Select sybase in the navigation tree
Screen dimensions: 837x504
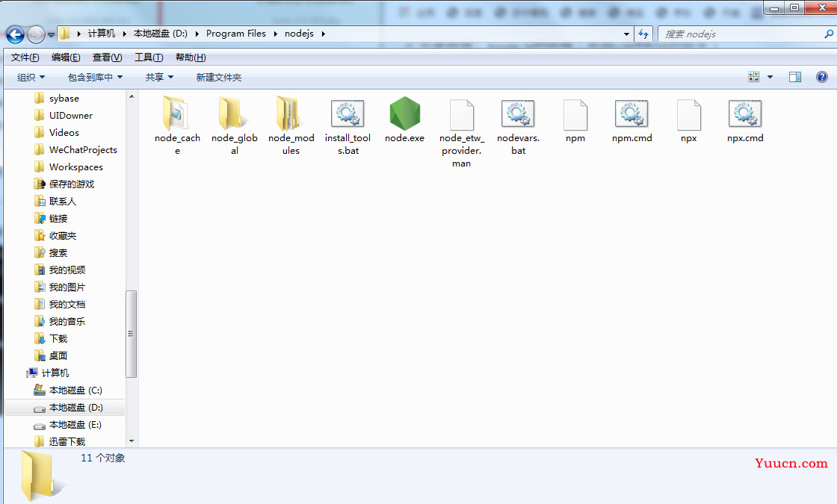click(64, 98)
